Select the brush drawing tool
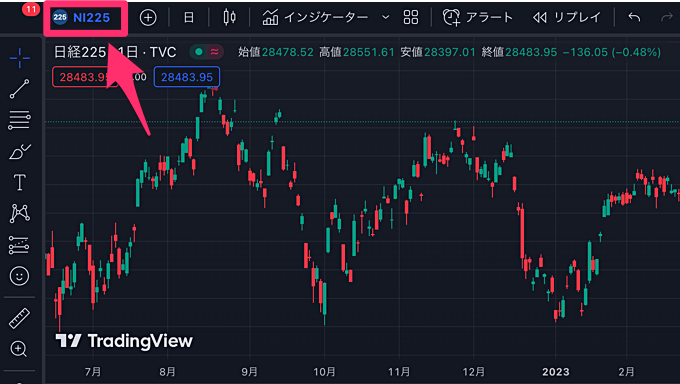 pyautogui.click(x=20, y=151)
